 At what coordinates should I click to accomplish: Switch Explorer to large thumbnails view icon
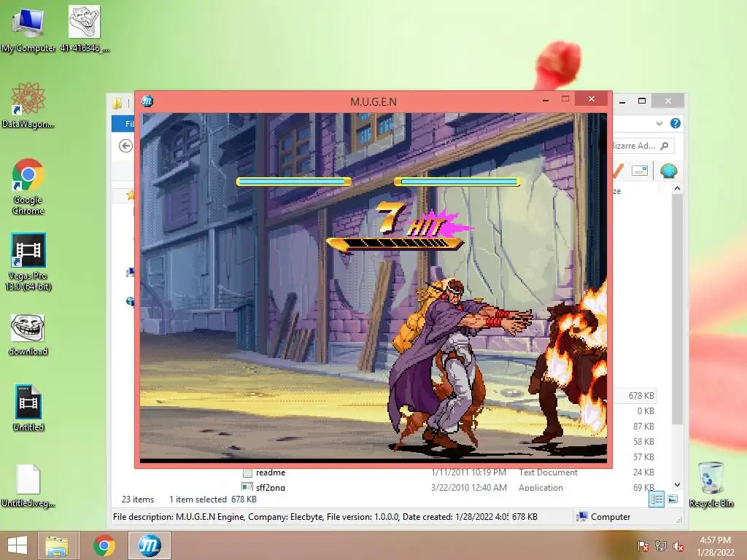673,499
